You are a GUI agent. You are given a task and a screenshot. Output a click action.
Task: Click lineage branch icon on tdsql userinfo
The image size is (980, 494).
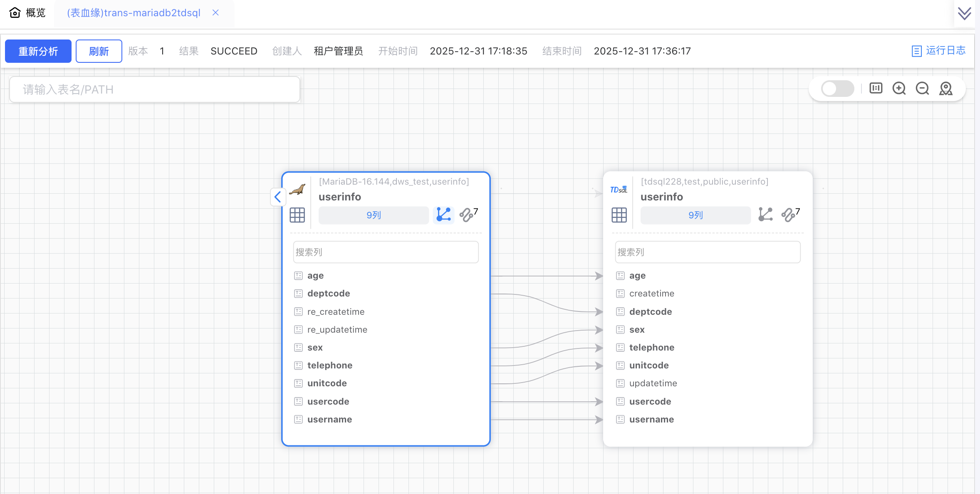point(765,215)
